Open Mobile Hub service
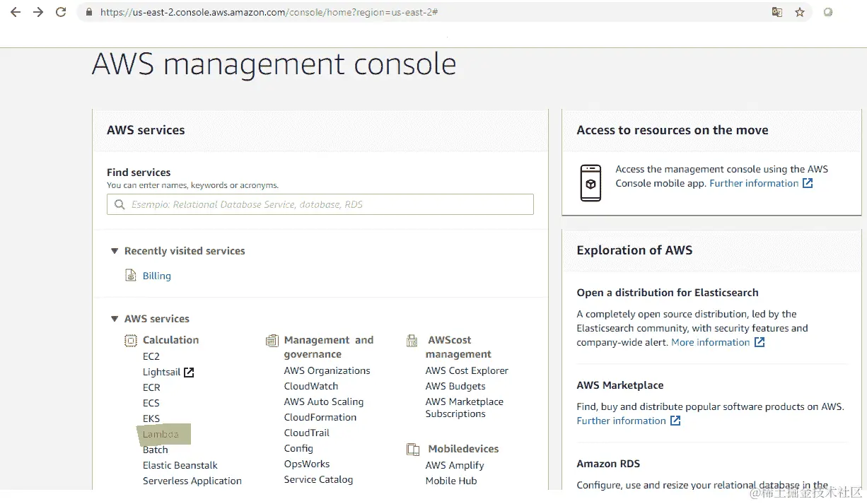Viewport: 867px width, 504px height. 451,481
